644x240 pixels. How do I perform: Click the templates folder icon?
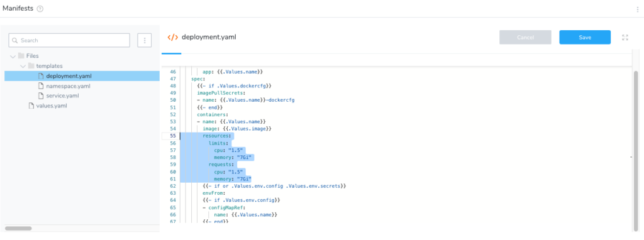[31, 65]
